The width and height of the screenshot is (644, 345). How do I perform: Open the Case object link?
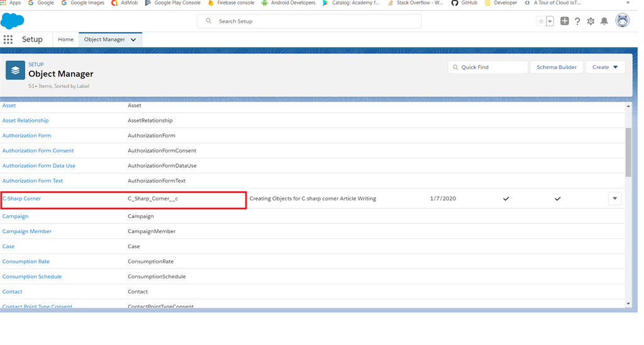pyautogui.click(x=8, y=246)
